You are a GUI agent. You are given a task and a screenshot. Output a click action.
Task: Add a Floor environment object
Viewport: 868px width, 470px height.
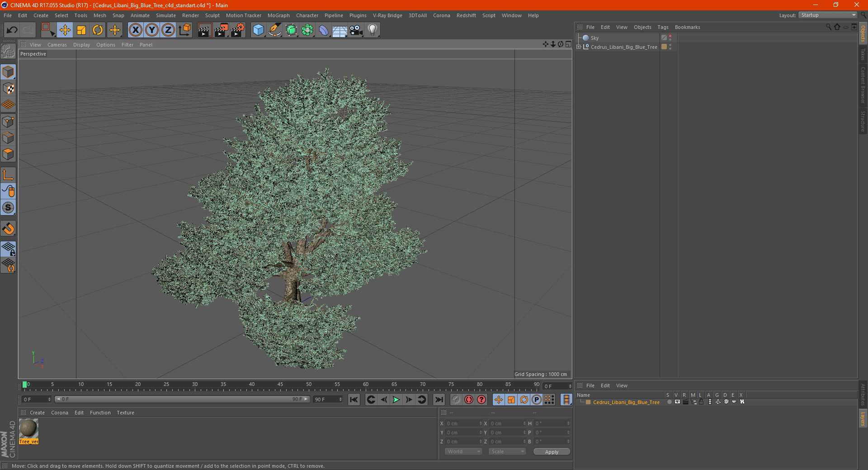pos(340,30)
